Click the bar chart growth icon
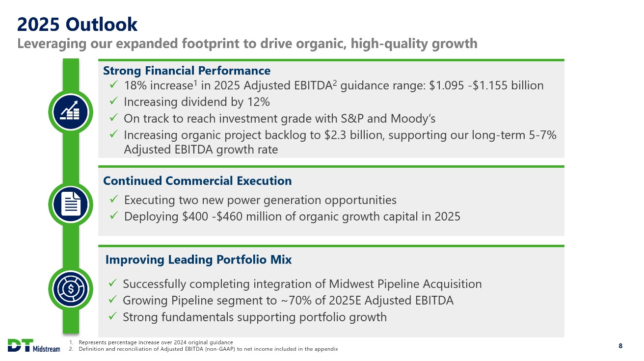 (x=71, y=112)
